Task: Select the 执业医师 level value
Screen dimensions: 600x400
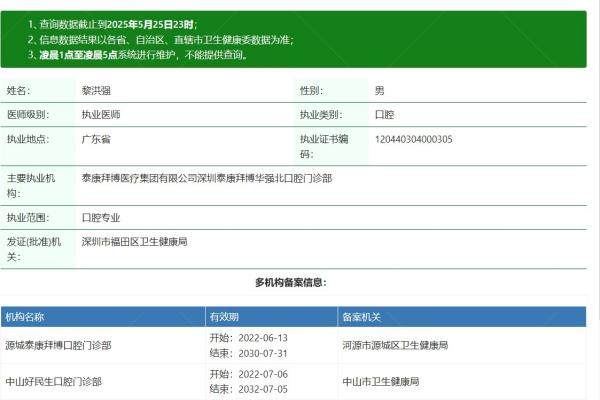Action: click(x=101, y=114)
